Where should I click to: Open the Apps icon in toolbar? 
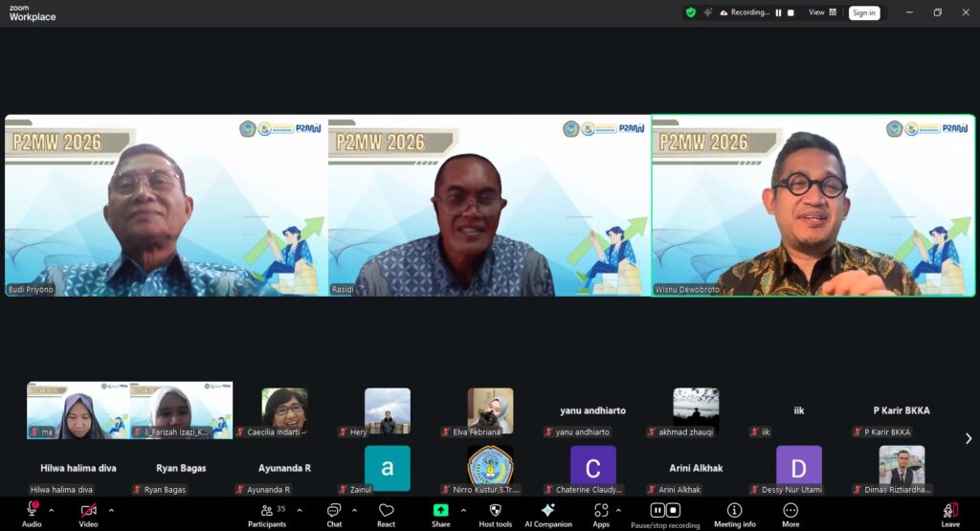pos(601,512)
